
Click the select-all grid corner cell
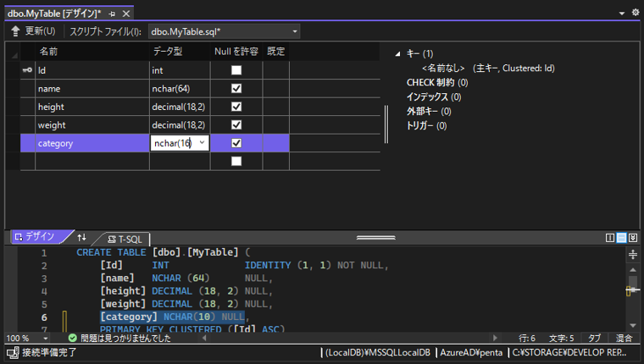(13, 52)
